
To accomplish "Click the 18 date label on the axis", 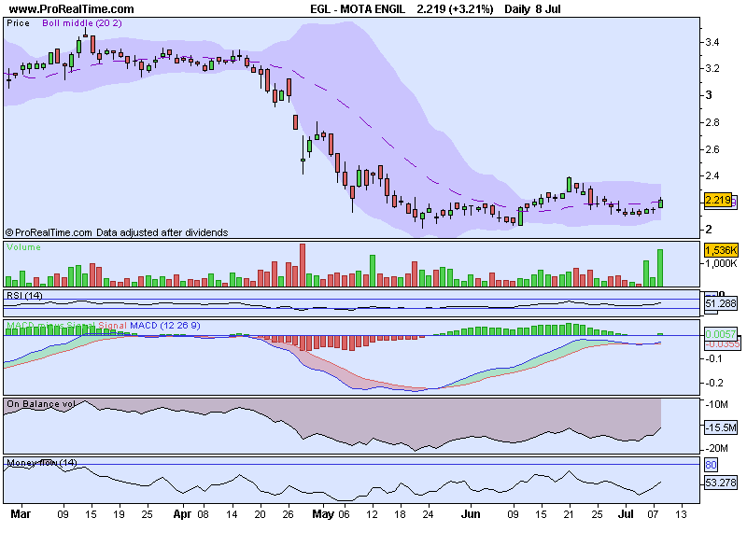I will click(401, 514).
